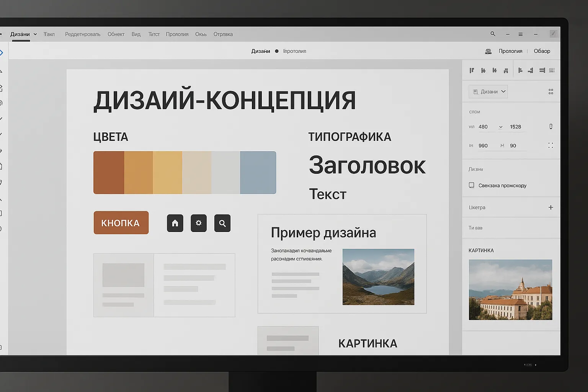Screen dimensions: 588x392
Task: Click the Пример дизайна card title
Action: [x=323, y=233]
